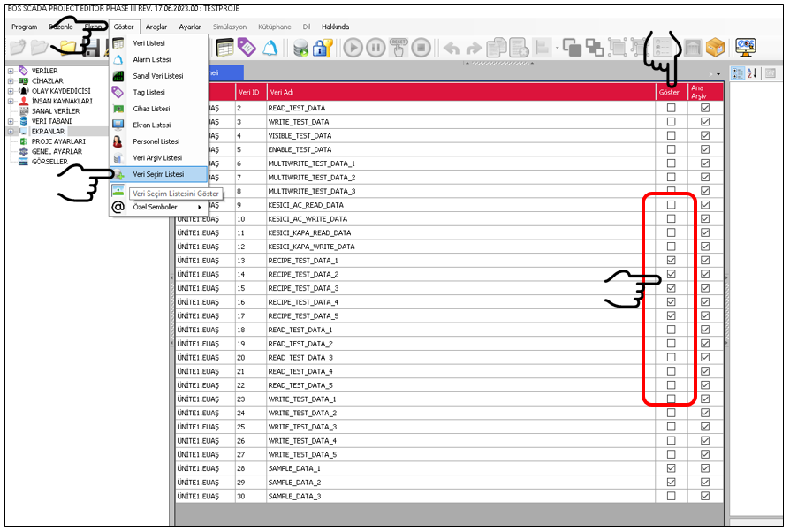Click the redo arrow icon
The width and height of the screenshot is (790, 532).
(x=474, y=49)
